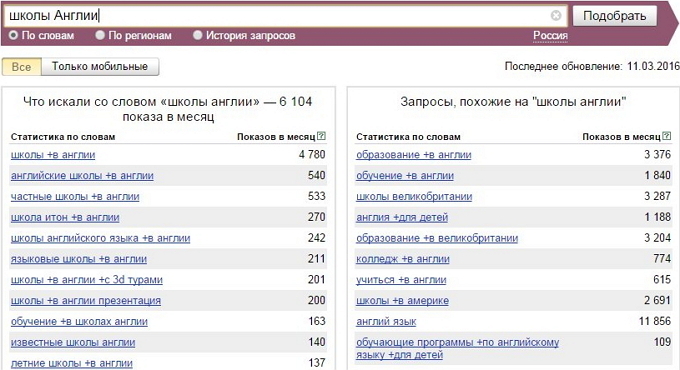
Task: Select the 'По словам' radio option
Action: pyautogui.click(x=13, y=35)
